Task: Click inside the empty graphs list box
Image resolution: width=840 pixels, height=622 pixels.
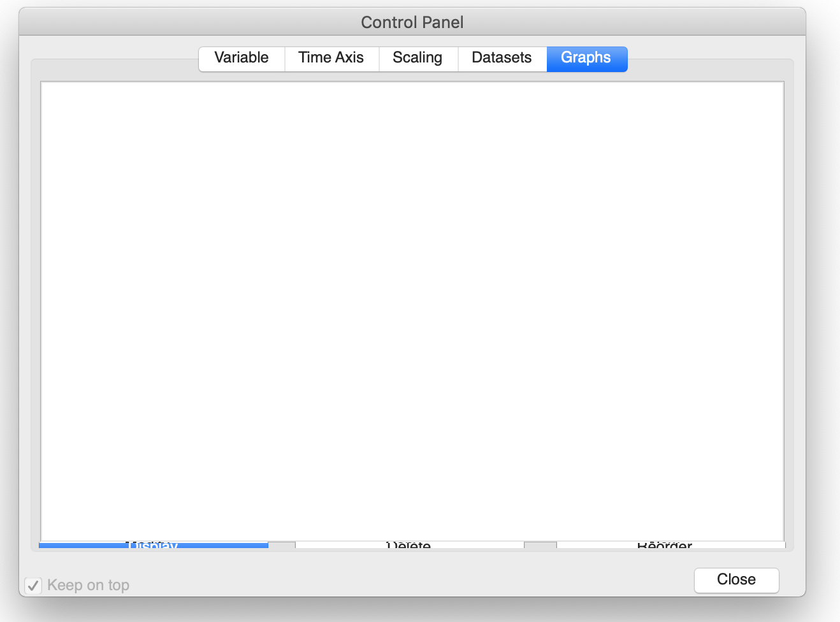Action: (x=412, y=311)
